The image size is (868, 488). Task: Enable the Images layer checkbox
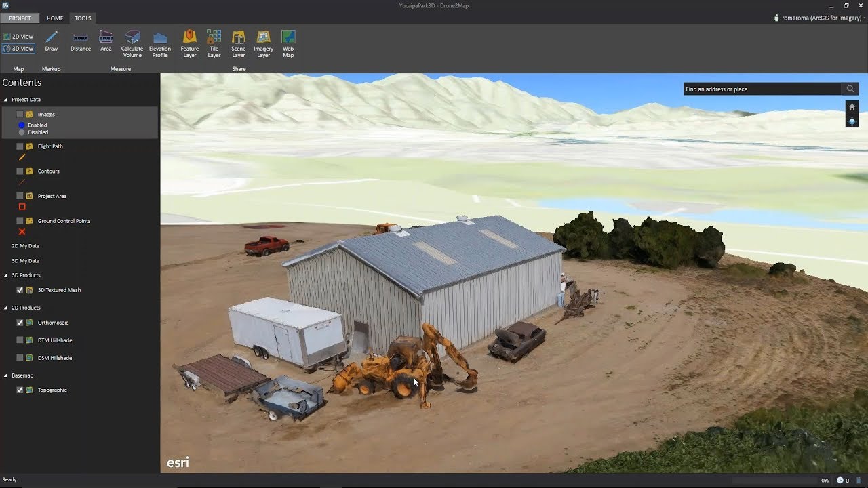[20, 115]
